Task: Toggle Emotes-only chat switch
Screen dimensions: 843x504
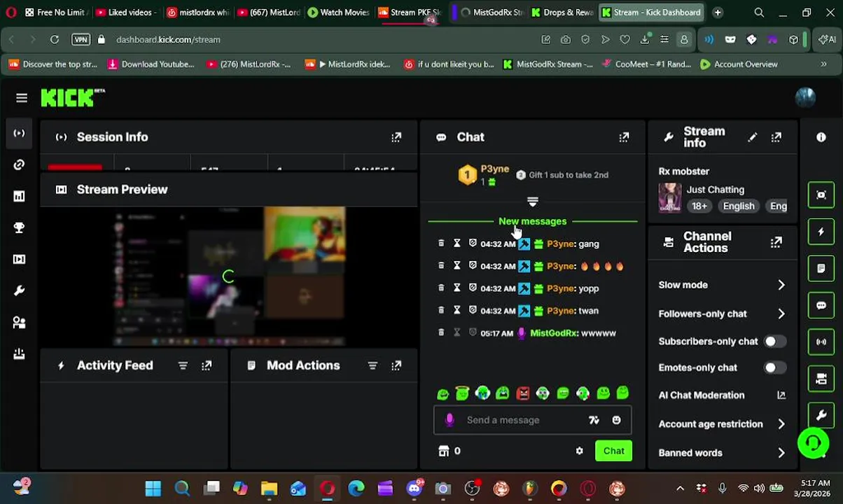Action: [x=774, y=367]
